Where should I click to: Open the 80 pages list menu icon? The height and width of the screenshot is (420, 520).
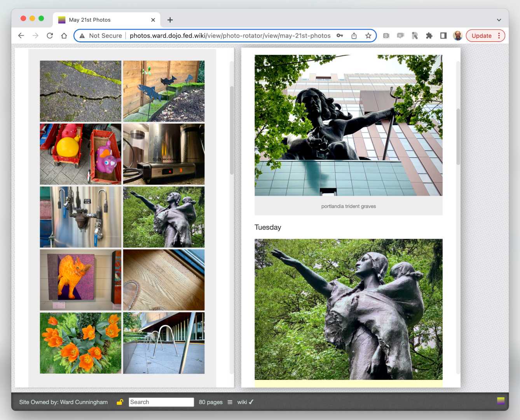[x=230, y=402]
